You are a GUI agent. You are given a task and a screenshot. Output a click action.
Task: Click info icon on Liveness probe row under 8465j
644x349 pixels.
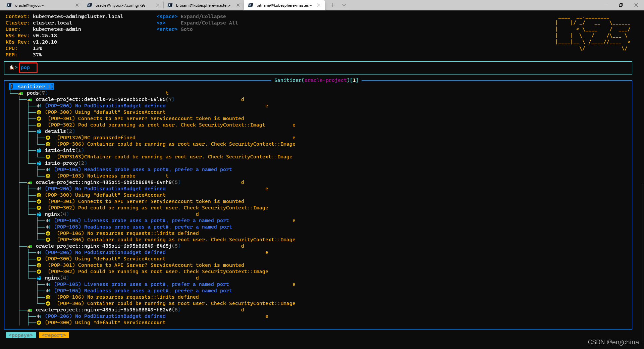point(48,285)
